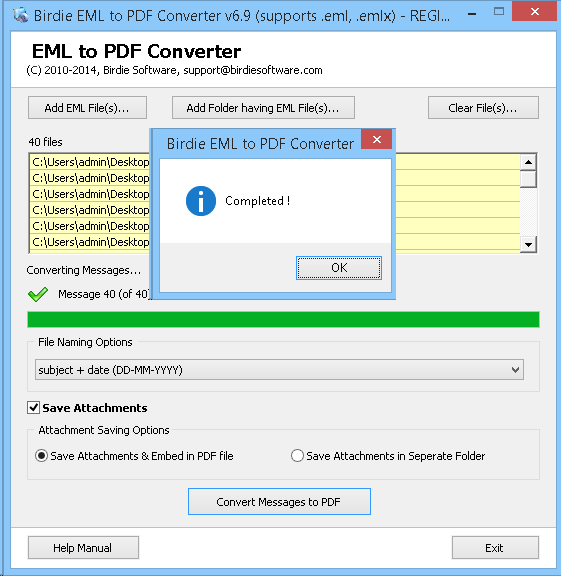Image resolution: width=561 pixels, height=576 pixels.
Task: Select Save Attachments & Embed in PDF file
Action: 41,456
